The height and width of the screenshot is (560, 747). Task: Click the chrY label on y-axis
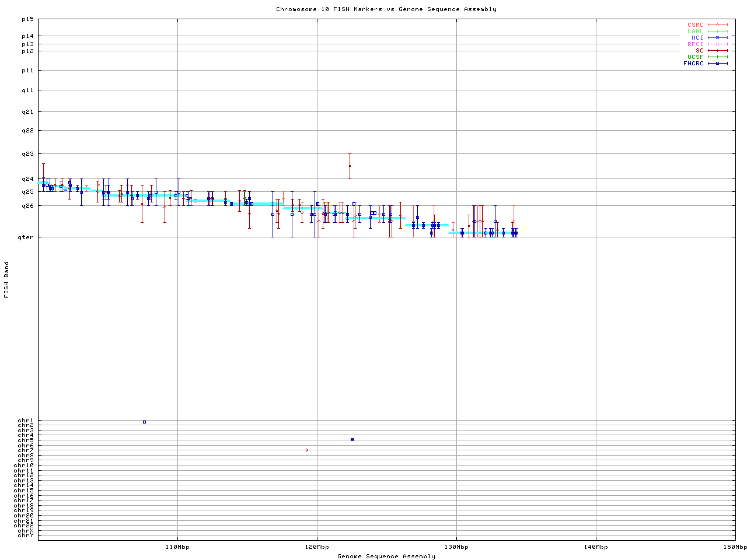[26, 535]
